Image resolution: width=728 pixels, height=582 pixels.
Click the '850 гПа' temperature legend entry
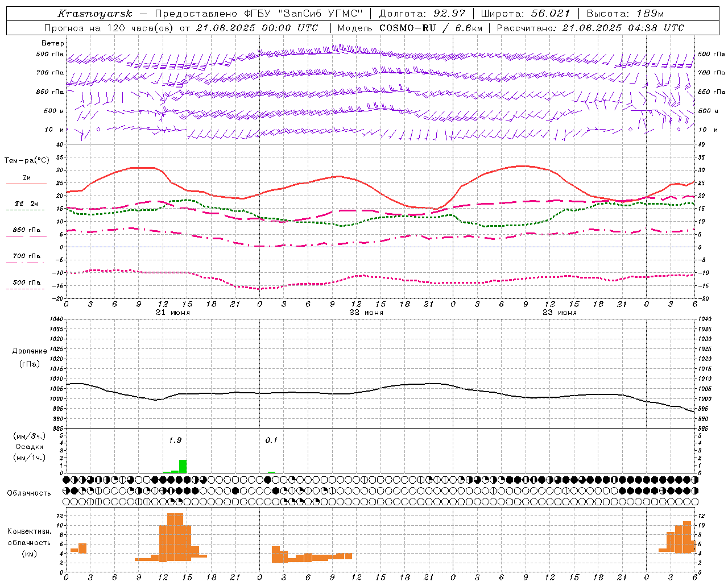[x=26, y=230]
